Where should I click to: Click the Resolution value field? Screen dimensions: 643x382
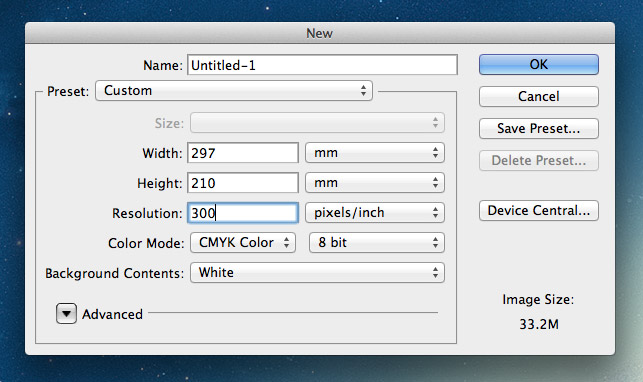pyautogui.click(x=243, y=213)
